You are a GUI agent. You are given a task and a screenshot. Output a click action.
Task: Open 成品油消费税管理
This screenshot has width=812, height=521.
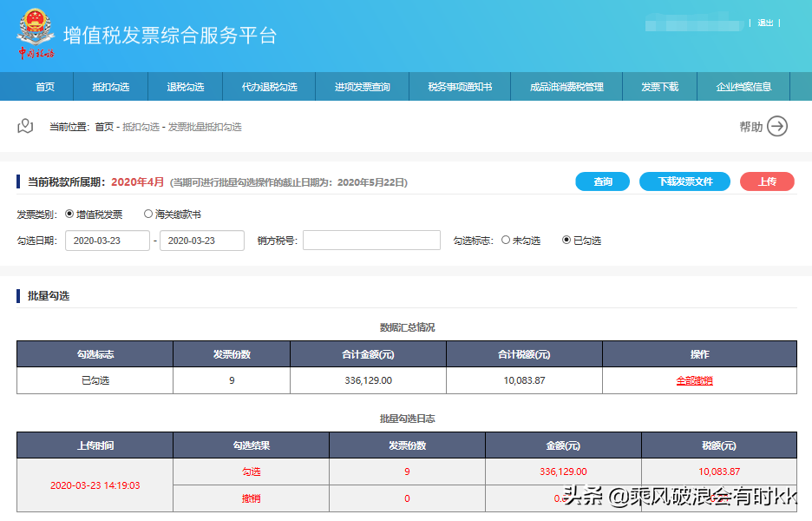click(x=566, y=87)
